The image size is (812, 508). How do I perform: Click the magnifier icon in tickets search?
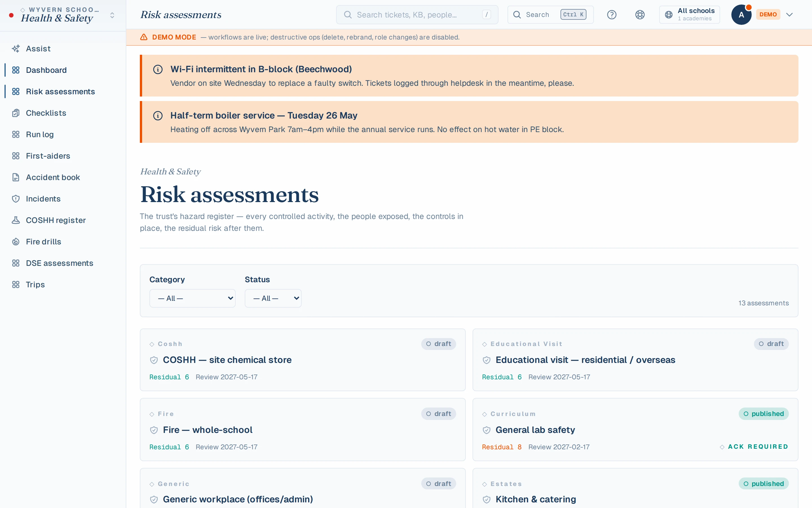tap(348, 15)
